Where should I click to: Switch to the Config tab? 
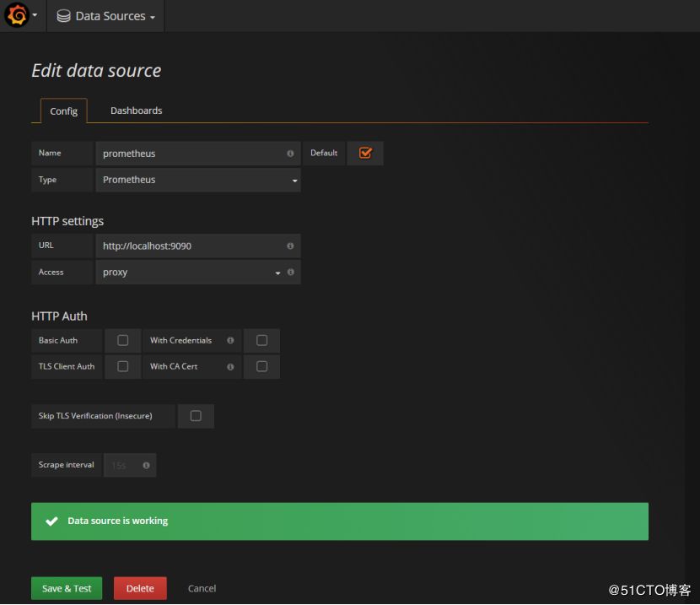click(63, 111)
